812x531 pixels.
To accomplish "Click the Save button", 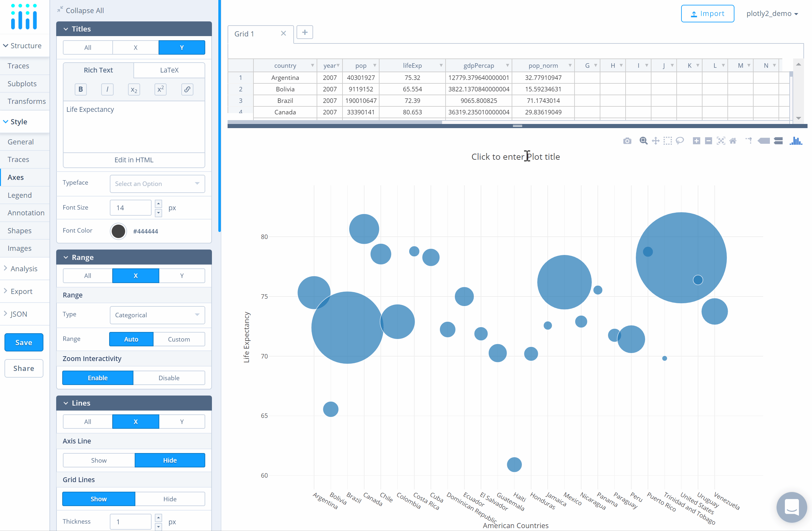I will point(24,342).
